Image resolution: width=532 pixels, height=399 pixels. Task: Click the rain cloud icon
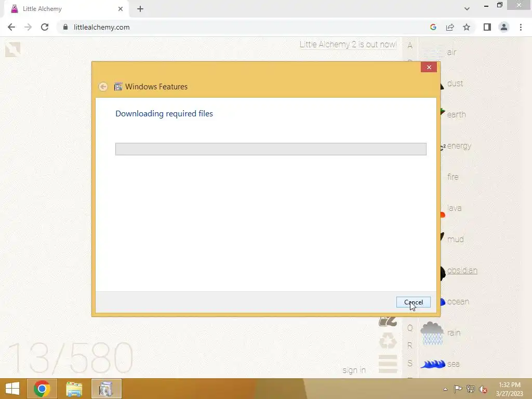click(x=432, y=333)
